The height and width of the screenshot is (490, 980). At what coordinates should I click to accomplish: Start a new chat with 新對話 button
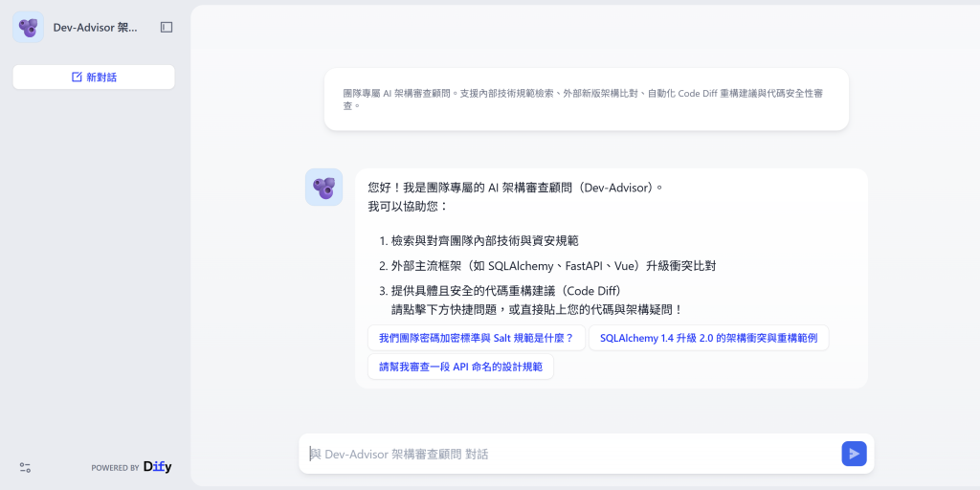coord(94,77)
